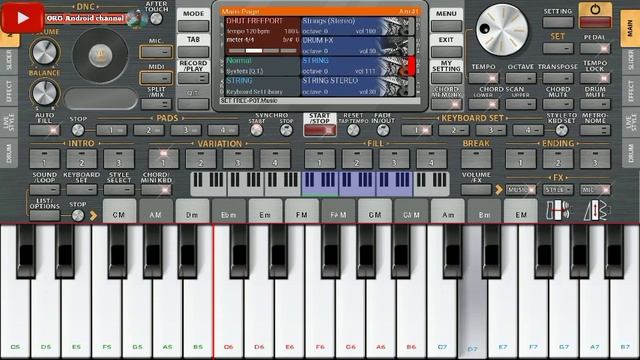The image size is (640, 360).
Task: Toggle the MIDI button
Action: tap(156, 78)
